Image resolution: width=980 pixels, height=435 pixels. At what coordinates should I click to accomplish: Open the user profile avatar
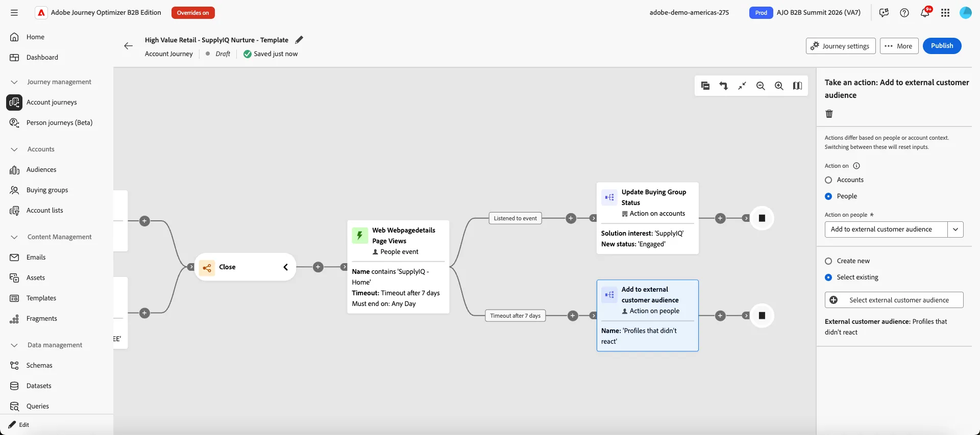click(966, 13)
